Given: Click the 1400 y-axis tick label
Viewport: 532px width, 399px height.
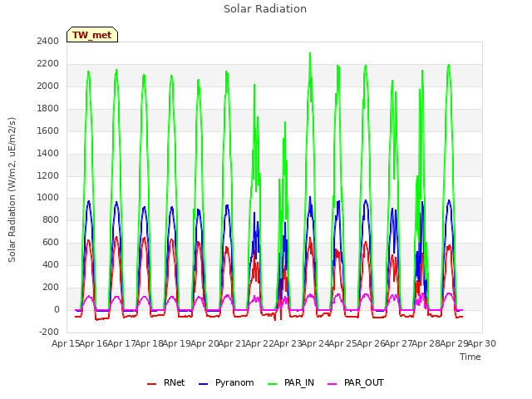Looking at the screenshot, I should [x=48, y=153].
